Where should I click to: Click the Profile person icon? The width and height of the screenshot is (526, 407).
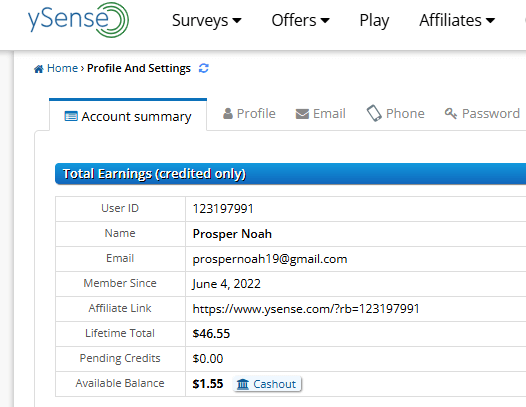(x=228, y=113)
